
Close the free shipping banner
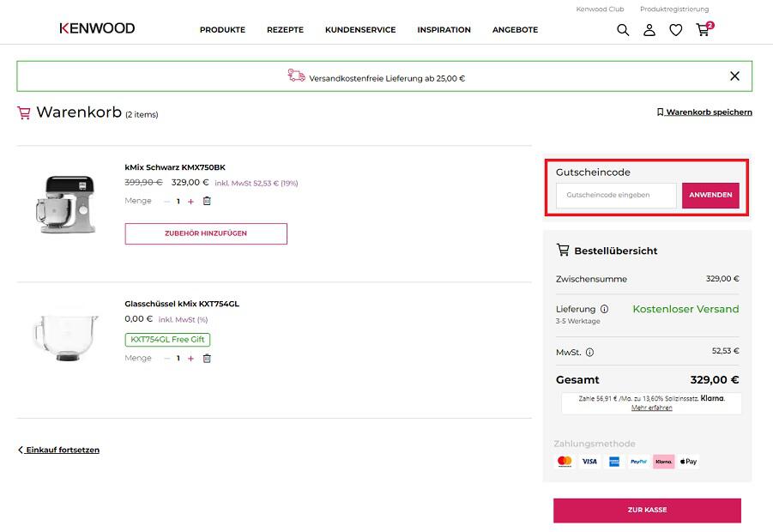[x=734, y=76]
